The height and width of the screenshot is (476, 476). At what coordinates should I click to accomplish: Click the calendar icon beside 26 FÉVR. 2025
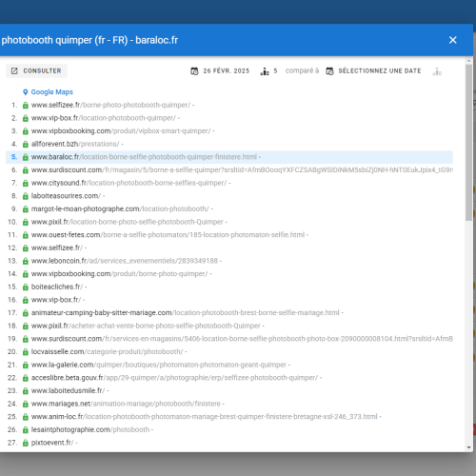click(x=194, y=71)
